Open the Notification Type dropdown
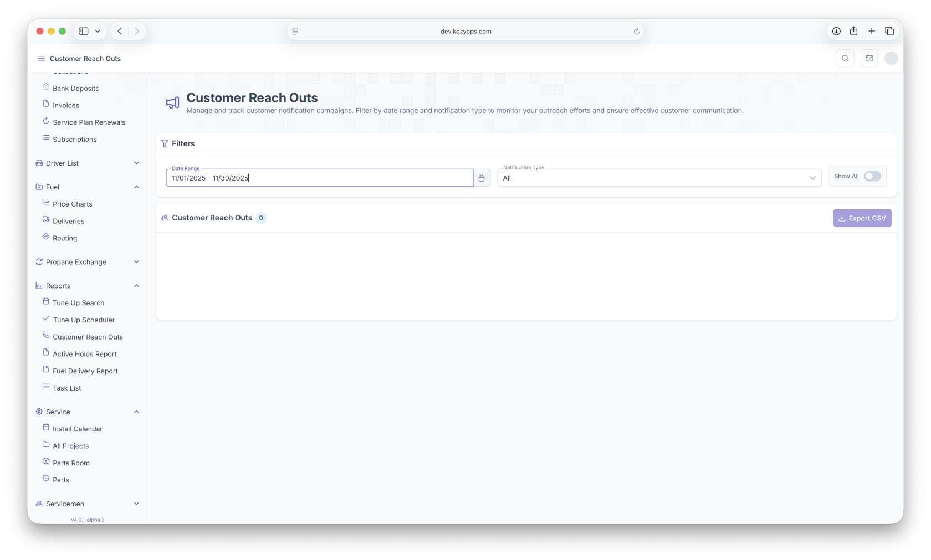Screen dimensions: 931x560 point(659,178)
